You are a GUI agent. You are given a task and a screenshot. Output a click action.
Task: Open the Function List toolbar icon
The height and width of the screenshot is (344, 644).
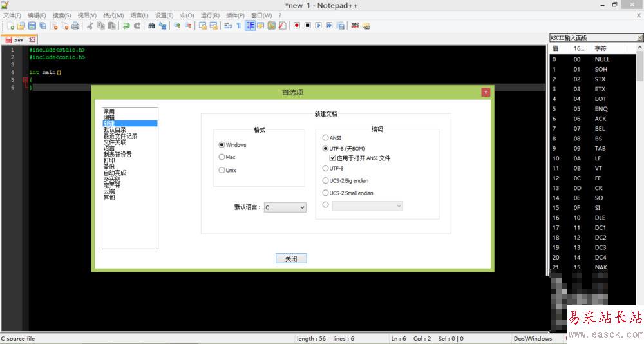click(x=282, y=26)
